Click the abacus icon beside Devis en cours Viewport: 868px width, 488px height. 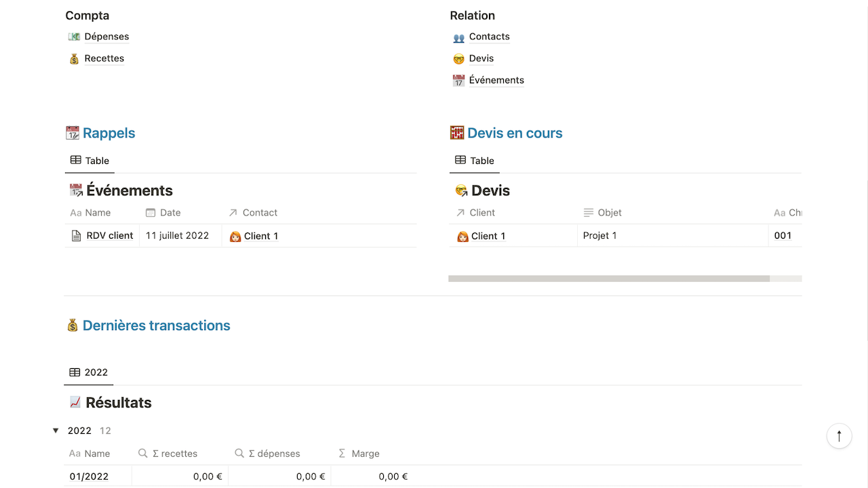[457, 133]
